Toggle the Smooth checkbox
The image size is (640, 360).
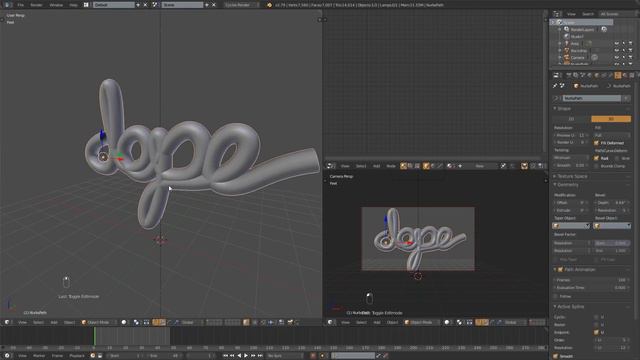pos(556,356)
